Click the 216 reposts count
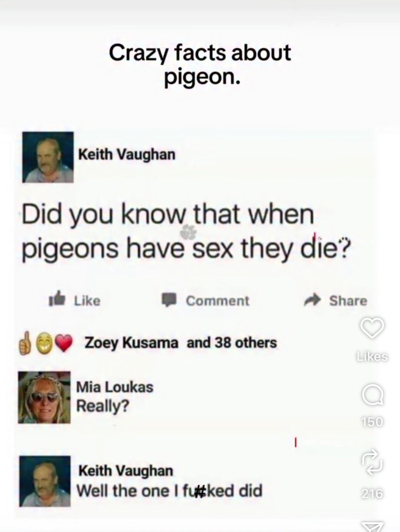Screen dimensions: 400x532 tap(372, 494)
